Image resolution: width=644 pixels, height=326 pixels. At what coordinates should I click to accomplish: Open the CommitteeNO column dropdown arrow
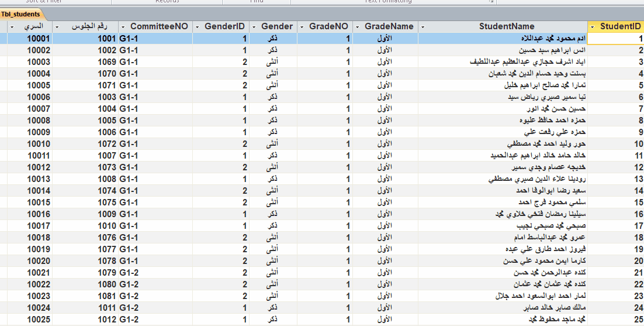point(123,27)
